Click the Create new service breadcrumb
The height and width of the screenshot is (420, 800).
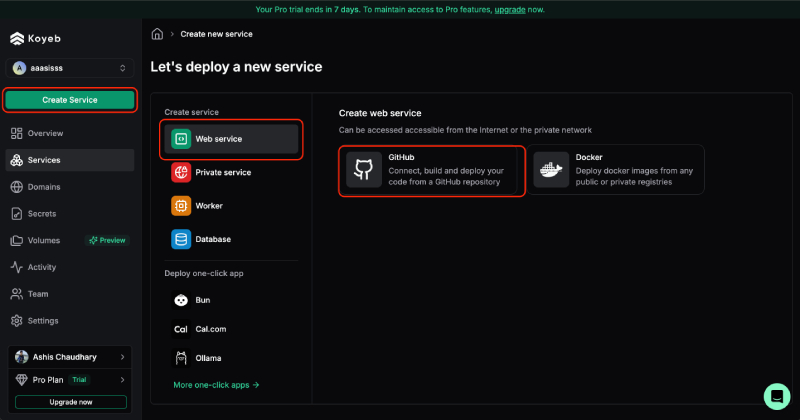(x=216, y=34)
